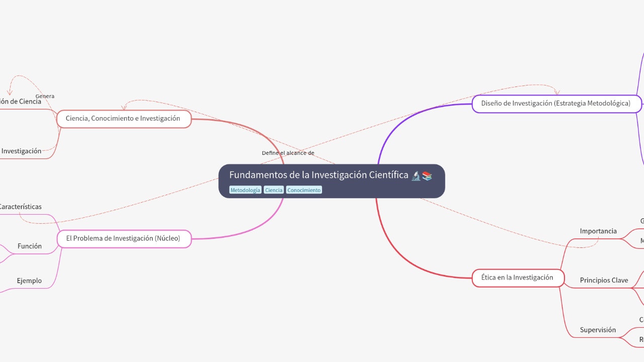
Task: Select the Importancia subtopic
Action: [x=598, y=231]
